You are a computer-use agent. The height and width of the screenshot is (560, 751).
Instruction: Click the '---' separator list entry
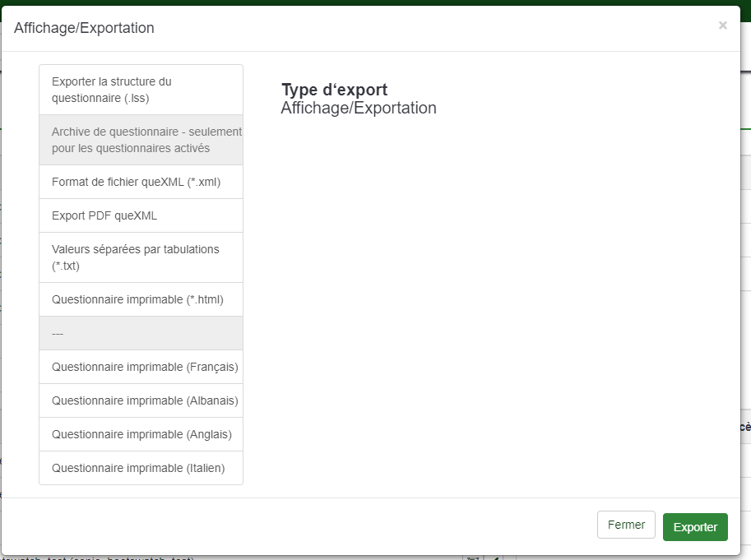141,333
